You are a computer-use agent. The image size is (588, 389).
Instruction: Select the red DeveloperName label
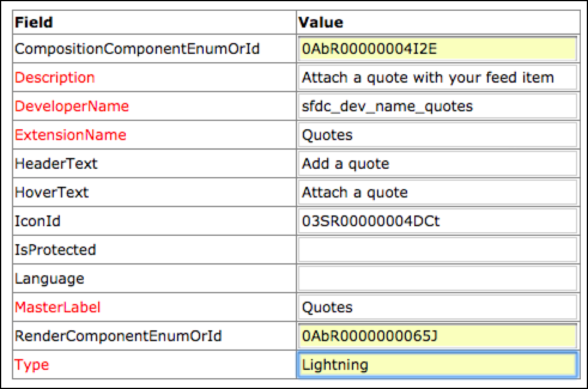pos(71,107)
